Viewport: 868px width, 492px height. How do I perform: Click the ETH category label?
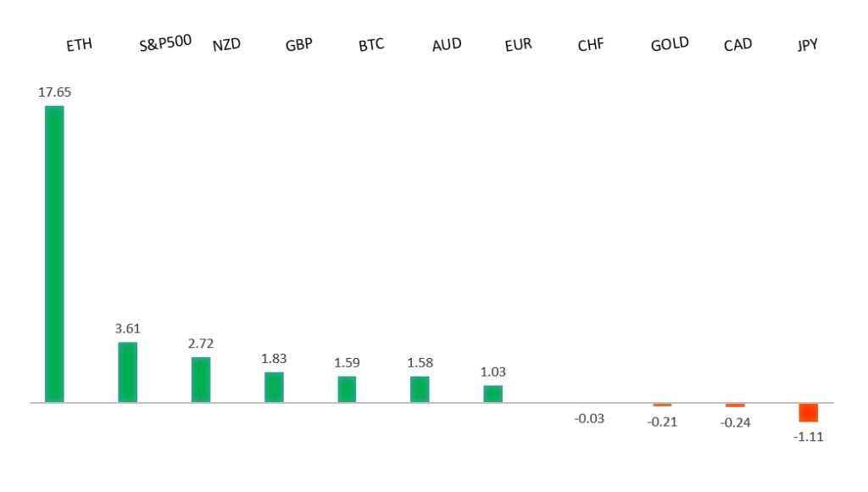point(79,46)
